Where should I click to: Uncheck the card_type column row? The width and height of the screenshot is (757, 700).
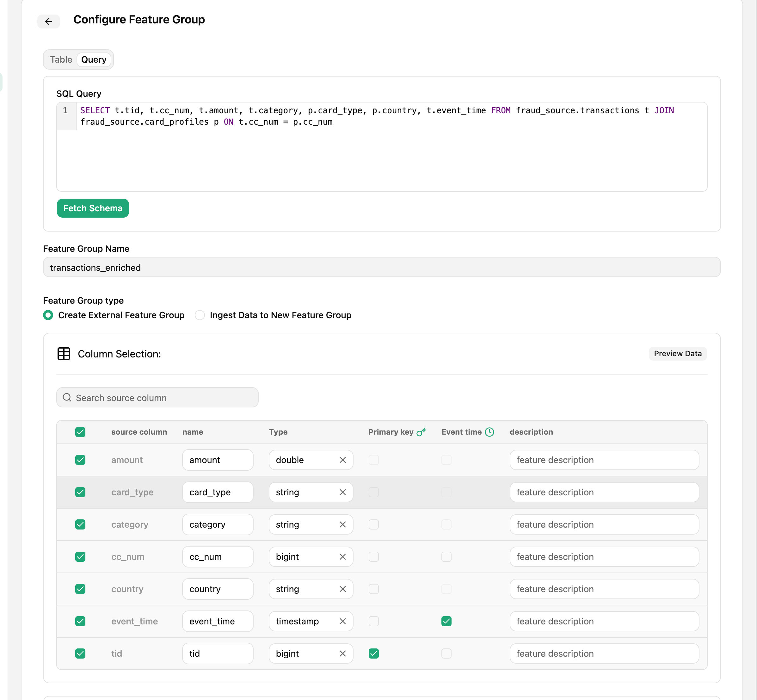80,492
